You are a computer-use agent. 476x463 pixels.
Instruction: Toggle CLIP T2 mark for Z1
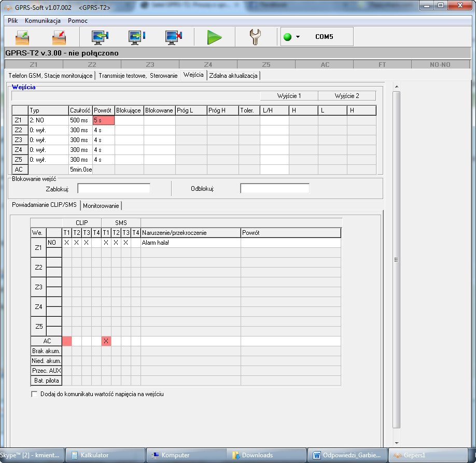[x=77, y=243]
